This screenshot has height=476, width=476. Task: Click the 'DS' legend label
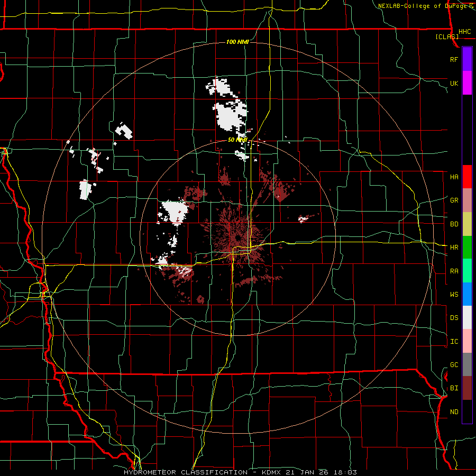[454, 317]
